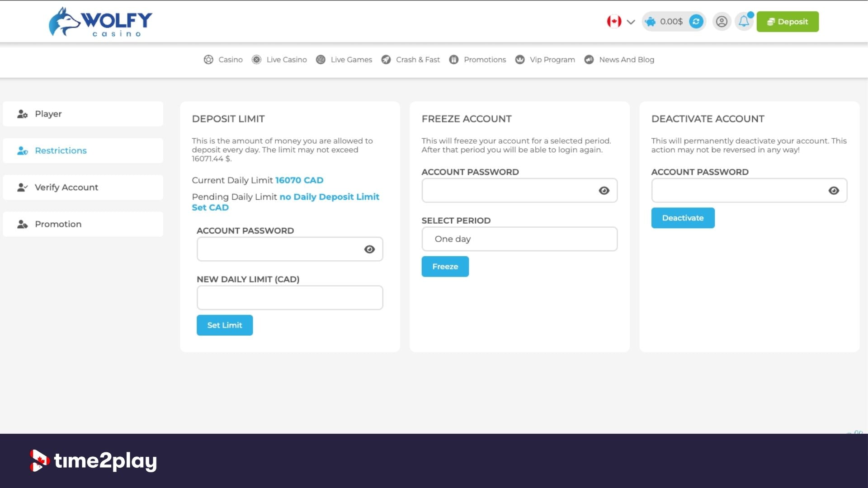The height and width of the screenshot is (488, 868).
Task: Click the Live Games icon
Action: 321,60
